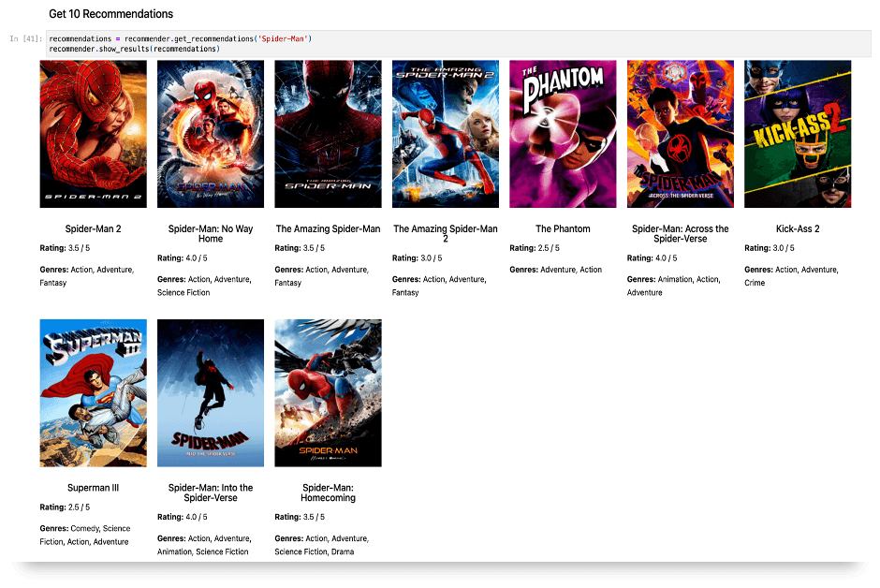Viewport: 880px width, 588px height.
Task: Click the Spider-Man: Homecoming poster
Action: point(328,392)
